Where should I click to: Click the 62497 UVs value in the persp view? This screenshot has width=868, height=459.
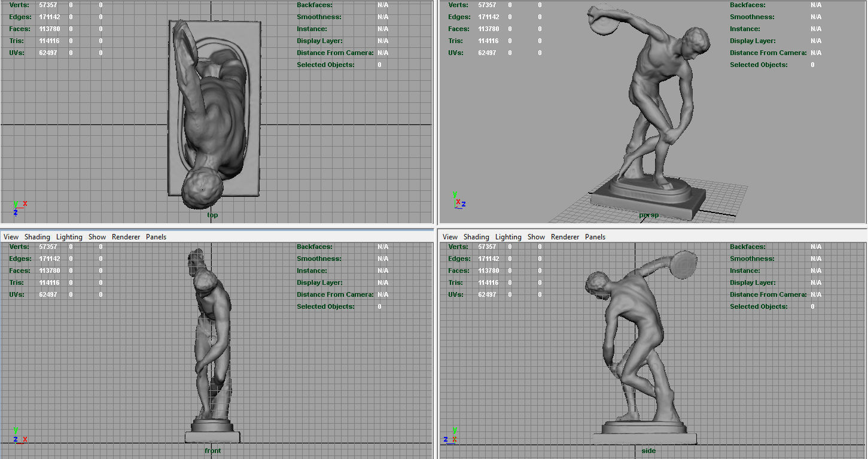pos(487,53)
